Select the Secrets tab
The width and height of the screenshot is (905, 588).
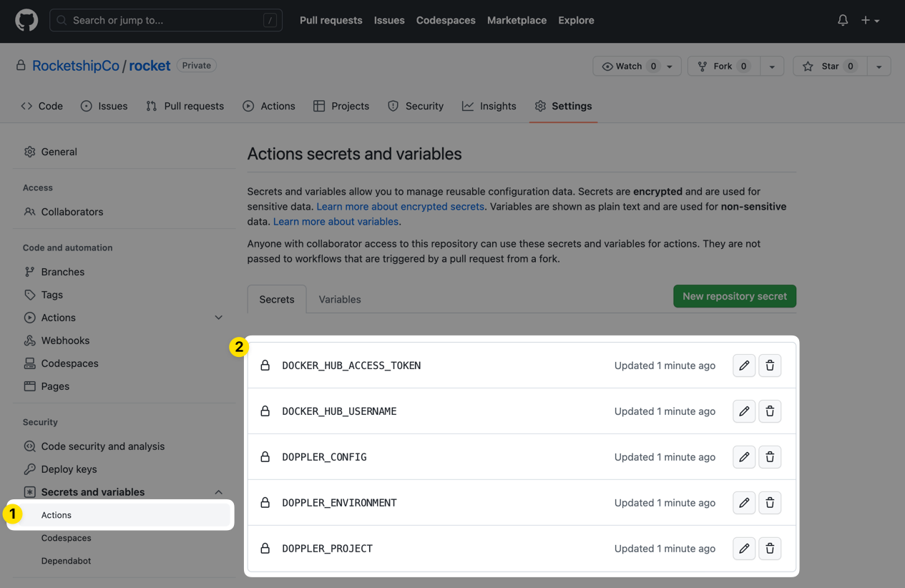277,299
